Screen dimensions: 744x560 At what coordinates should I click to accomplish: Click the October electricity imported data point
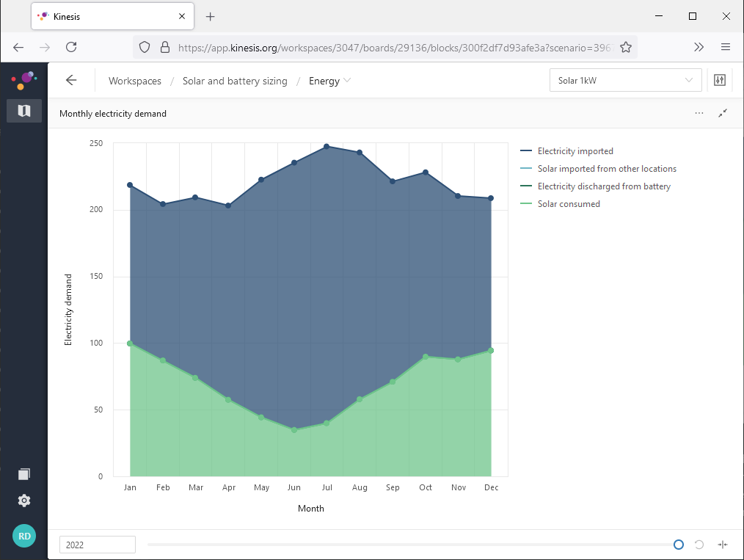(426, 172)
